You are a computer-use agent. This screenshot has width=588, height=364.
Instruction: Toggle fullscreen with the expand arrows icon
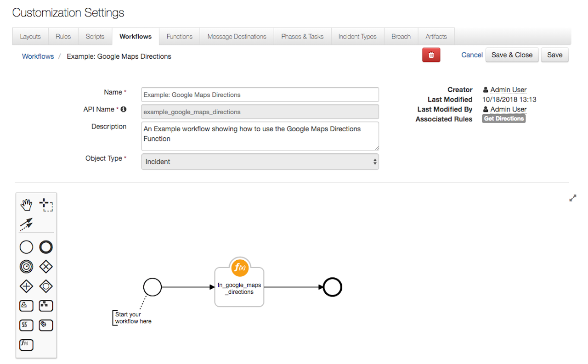[573, 198]
